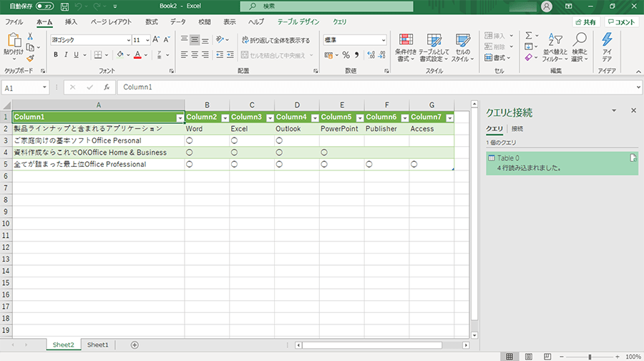This screenshot has width=644, height=361.
Task: Open the Insert ribbon tab
Action: [71, 22]
